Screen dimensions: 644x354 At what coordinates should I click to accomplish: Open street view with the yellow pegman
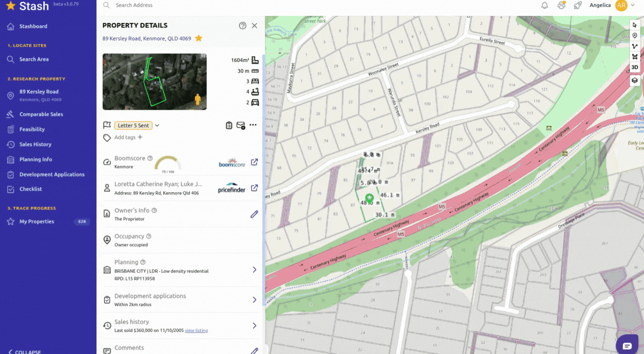pyautogui.click(x=198, y=99)
